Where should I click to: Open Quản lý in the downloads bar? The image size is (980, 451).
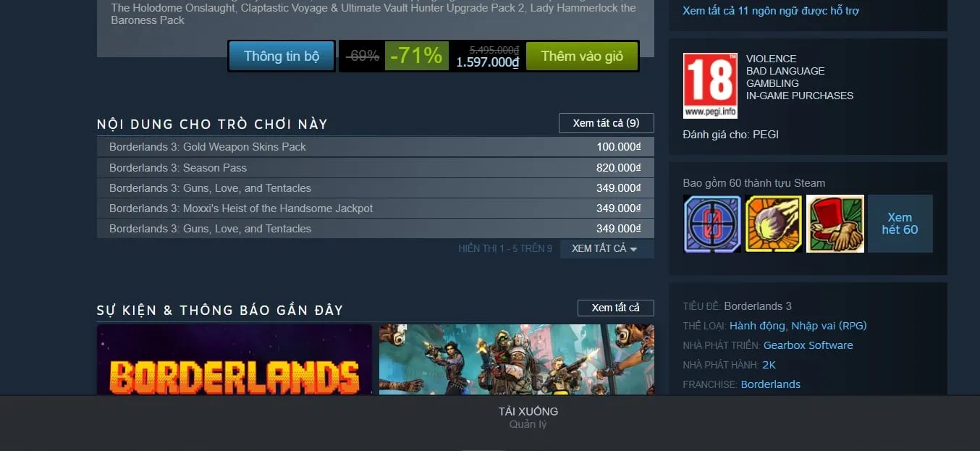tap(528, 424)
